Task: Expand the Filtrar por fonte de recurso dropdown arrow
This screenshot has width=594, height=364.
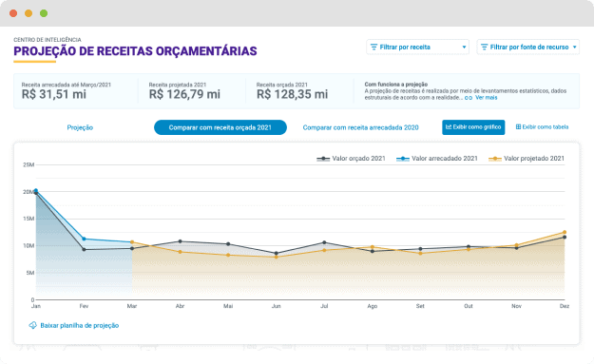Action: pyautogui.click(x=575, y=47)
